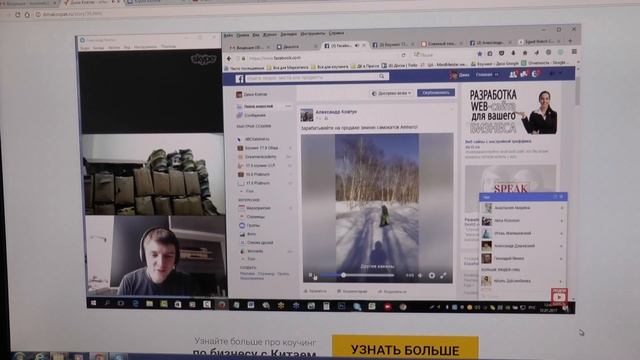This screenshot has height=360, width=640.
Task: Click the yellow УЗНАТЬ БОЛЬШЕ button
Action: pos(405,348)
